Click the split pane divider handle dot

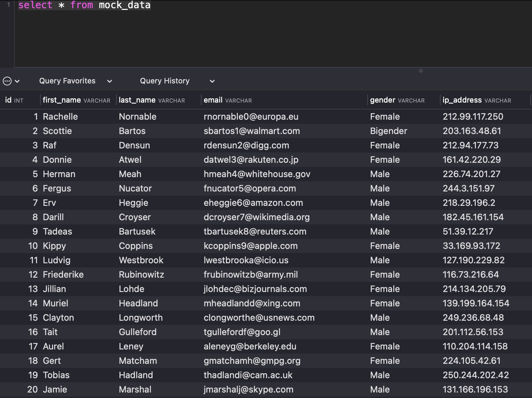(x=421, y=71)
